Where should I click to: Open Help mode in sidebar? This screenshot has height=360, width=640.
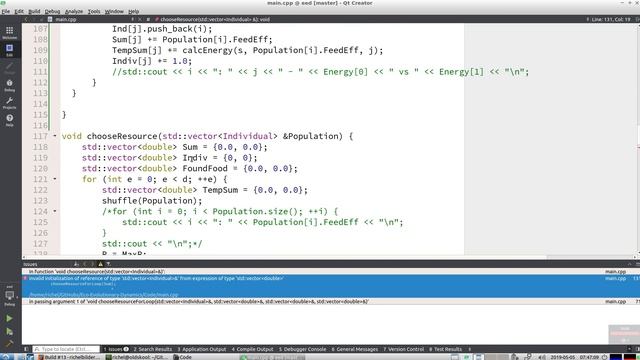(x=9, y=120)
